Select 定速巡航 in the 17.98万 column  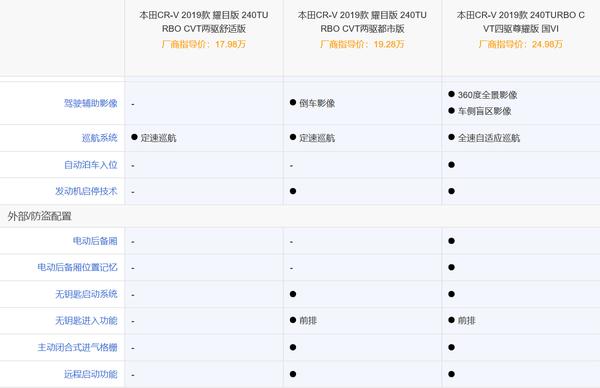tap(154, 138)
